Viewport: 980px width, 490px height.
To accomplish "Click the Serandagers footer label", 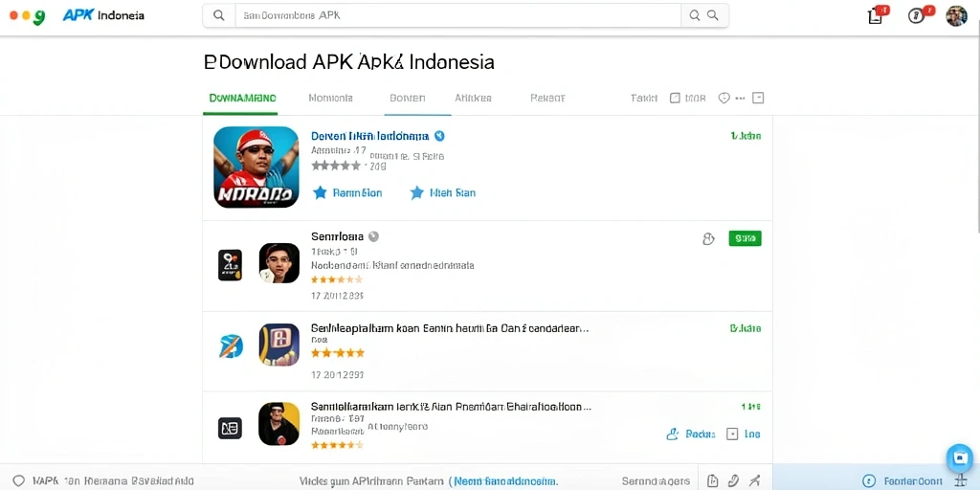I will [656, 481].
